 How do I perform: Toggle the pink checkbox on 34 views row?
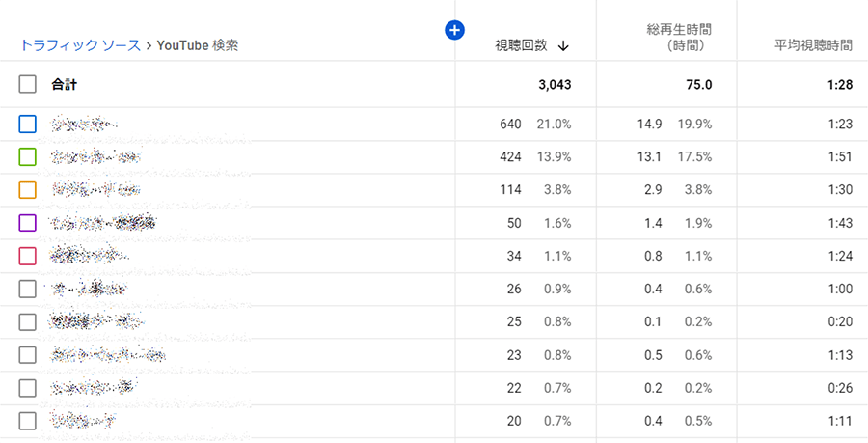(28, 256)
